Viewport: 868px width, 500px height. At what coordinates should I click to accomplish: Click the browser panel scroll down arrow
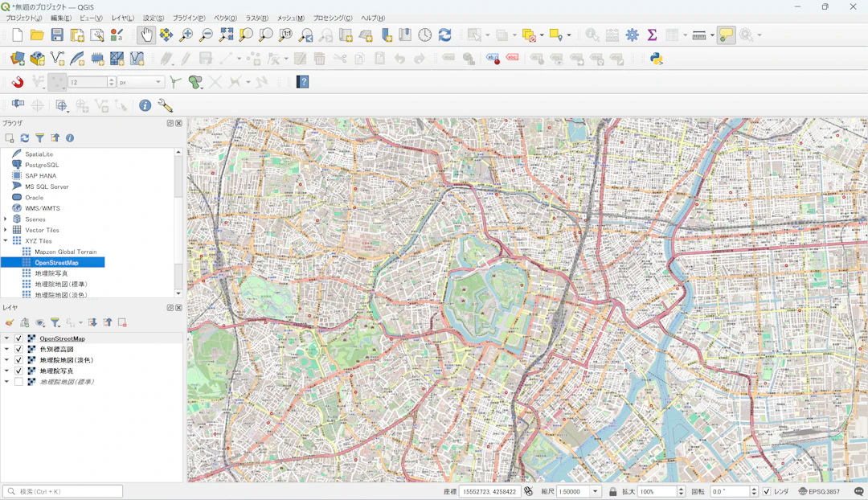tap(178, 293)
